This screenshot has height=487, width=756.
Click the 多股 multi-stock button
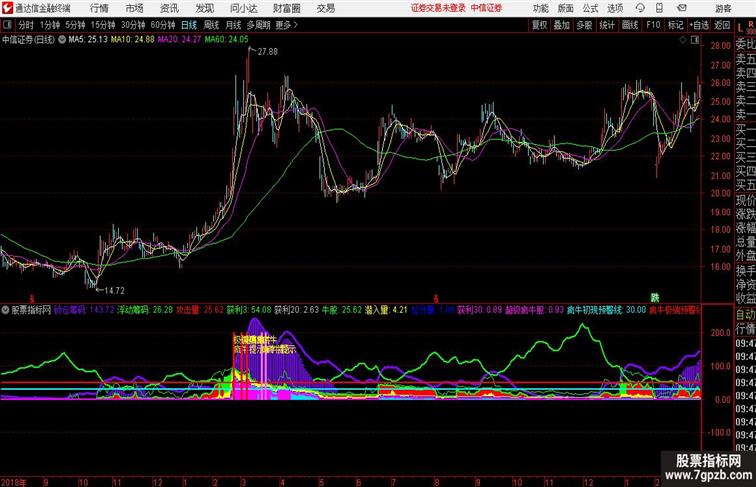tap(584, 25)
